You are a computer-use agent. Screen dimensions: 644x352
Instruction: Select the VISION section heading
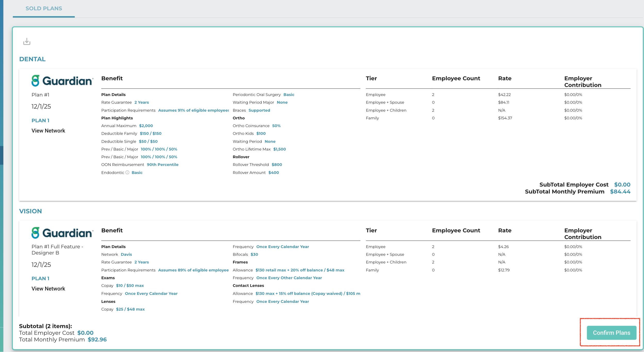coord(30,211)
